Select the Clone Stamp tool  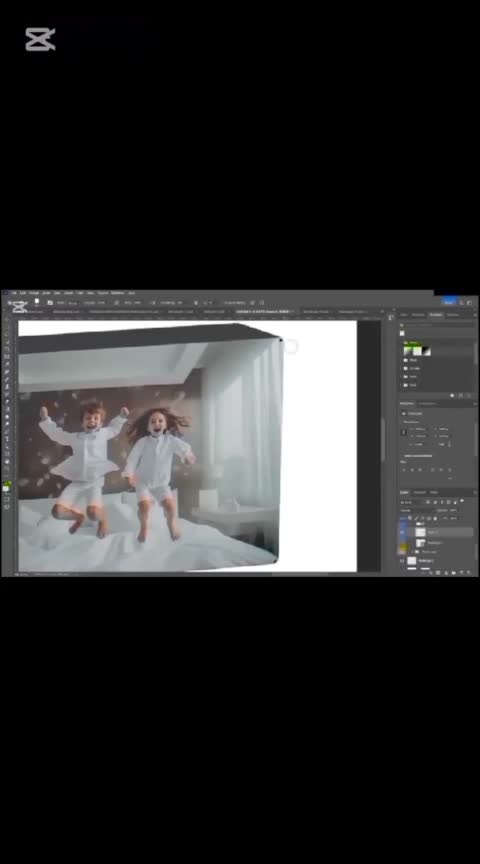[7, 386]
